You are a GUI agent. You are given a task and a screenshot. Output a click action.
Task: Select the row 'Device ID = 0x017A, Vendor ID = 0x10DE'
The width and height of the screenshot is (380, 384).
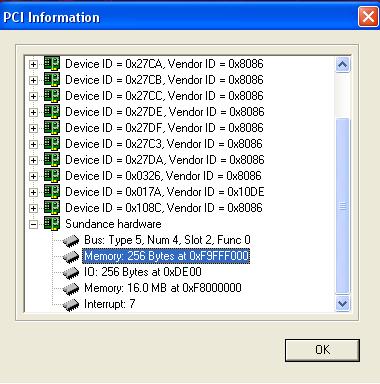click(x=165, y=192)
